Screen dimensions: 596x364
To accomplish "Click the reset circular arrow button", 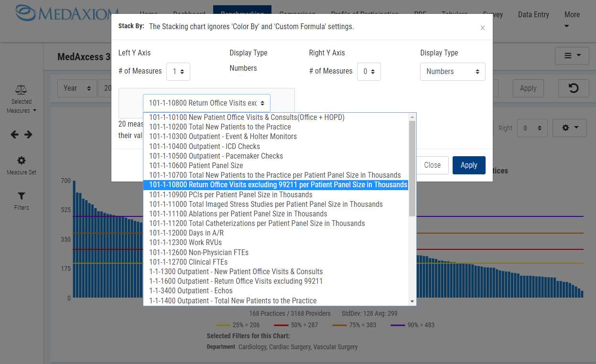I will coord(573,88).
